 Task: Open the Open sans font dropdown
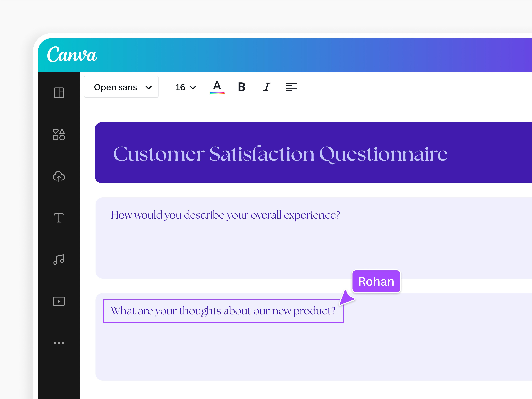pos(121,87)
